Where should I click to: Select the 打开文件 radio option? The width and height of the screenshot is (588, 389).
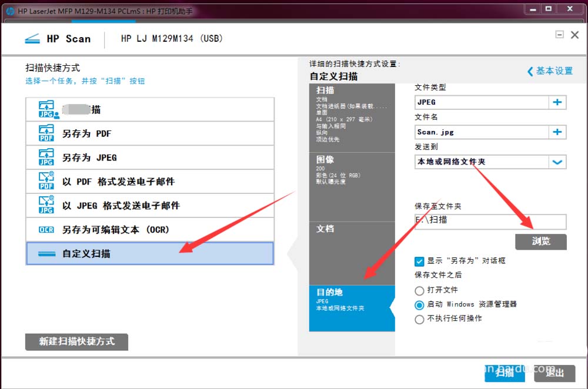419,290
